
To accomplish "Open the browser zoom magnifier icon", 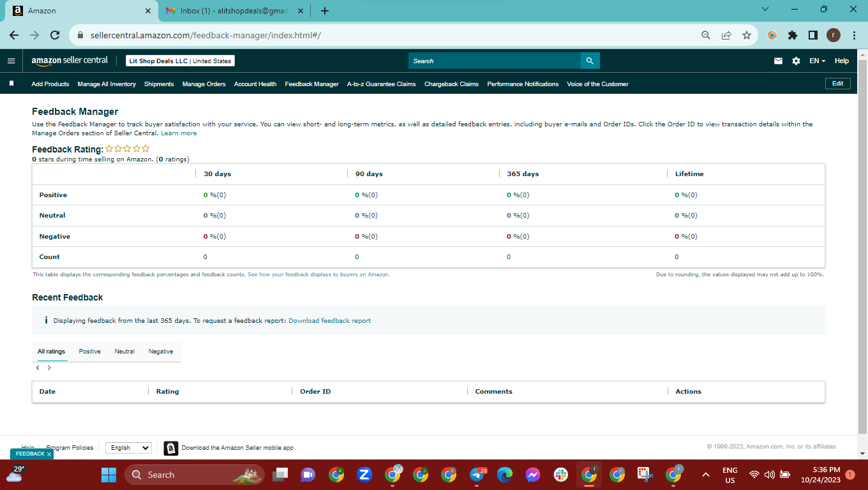I will click(x=705, y=35).
